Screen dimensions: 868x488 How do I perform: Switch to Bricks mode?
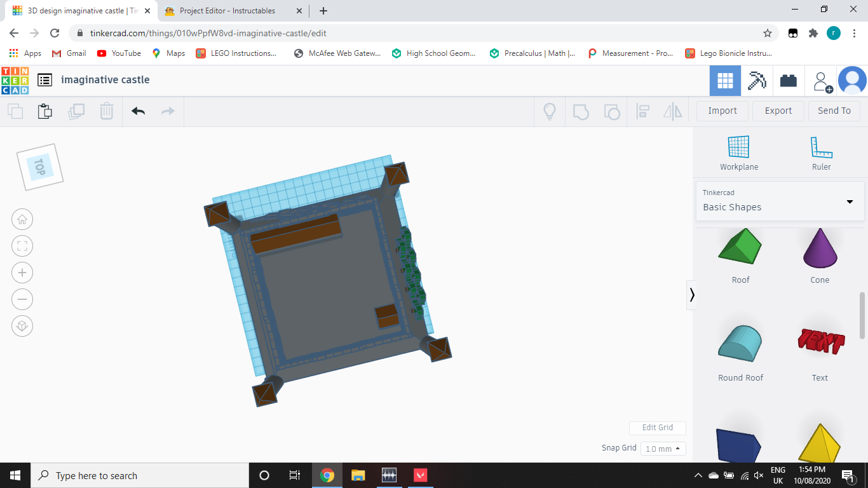(789, 81)
